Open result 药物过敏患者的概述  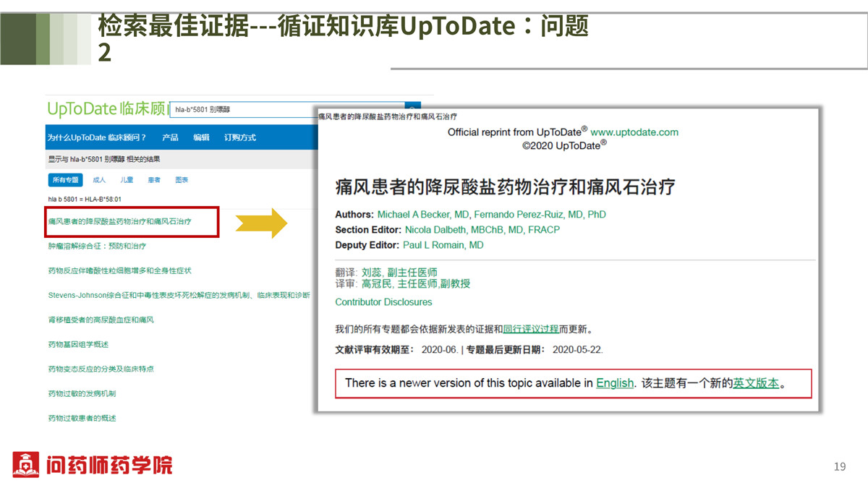(x=82, y=418)
